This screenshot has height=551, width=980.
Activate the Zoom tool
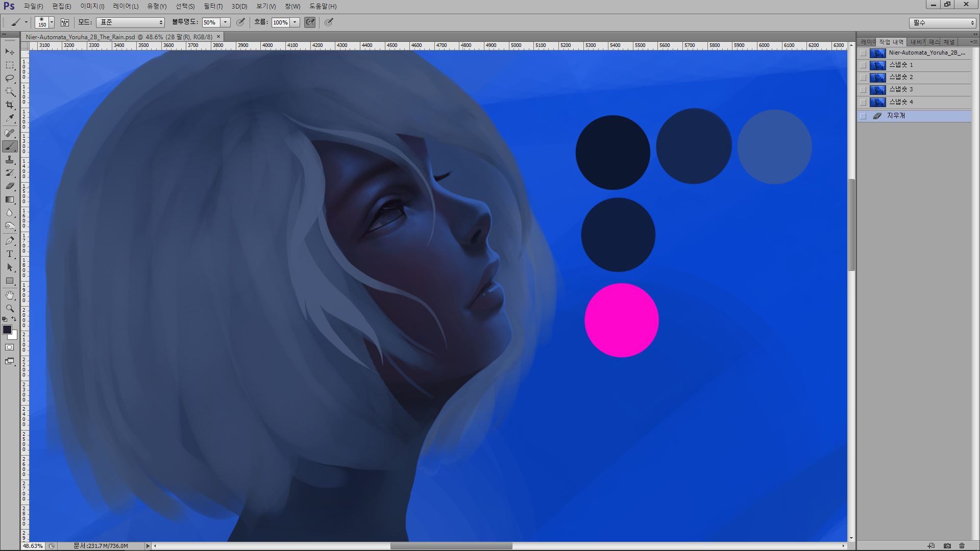(10, 309)
